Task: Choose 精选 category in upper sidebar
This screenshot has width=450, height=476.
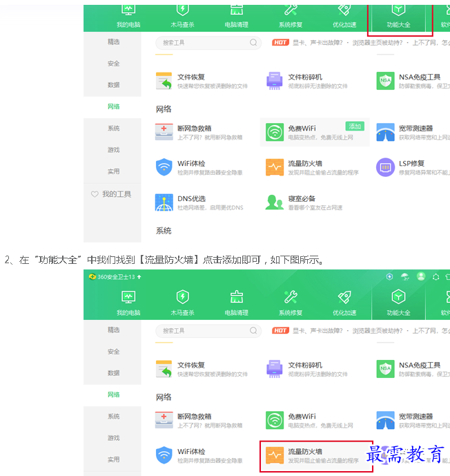Action: 113,42
